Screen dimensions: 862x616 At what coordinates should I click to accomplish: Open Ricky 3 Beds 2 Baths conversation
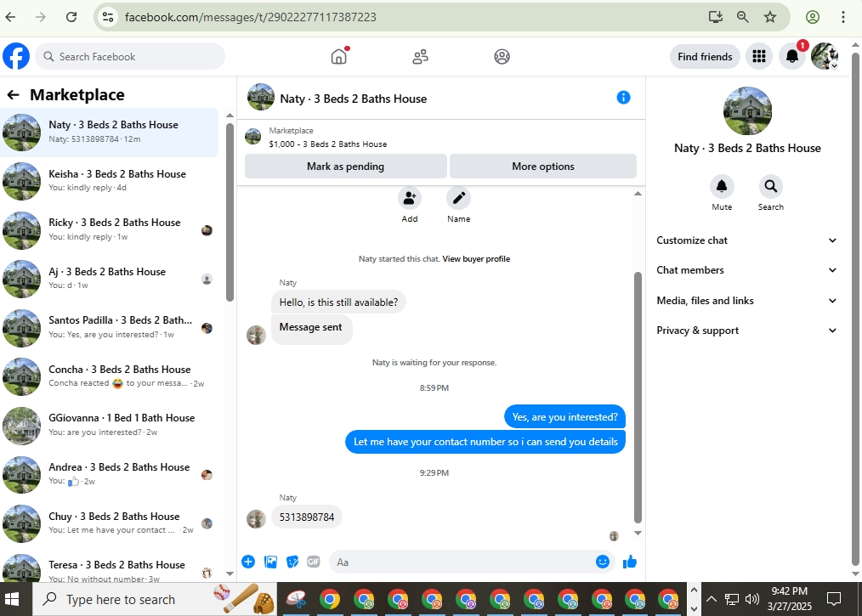(x=110, y=229)
